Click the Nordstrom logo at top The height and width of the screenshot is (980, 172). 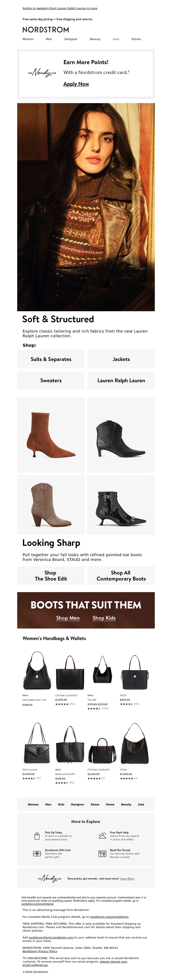click(x=46, y=30)
